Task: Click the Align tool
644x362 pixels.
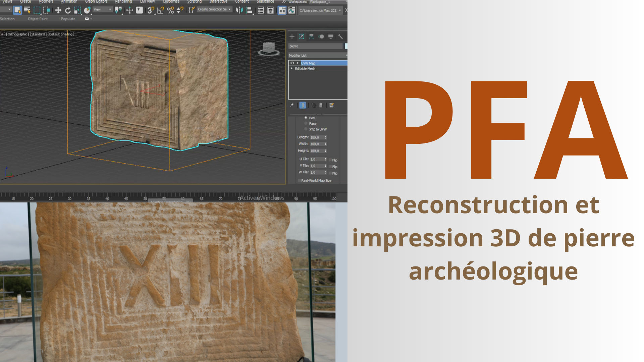Action: point(249,10)
